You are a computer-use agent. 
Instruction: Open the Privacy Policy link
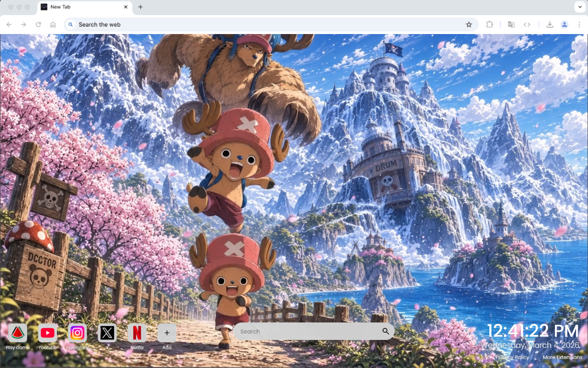click(512, 357)
